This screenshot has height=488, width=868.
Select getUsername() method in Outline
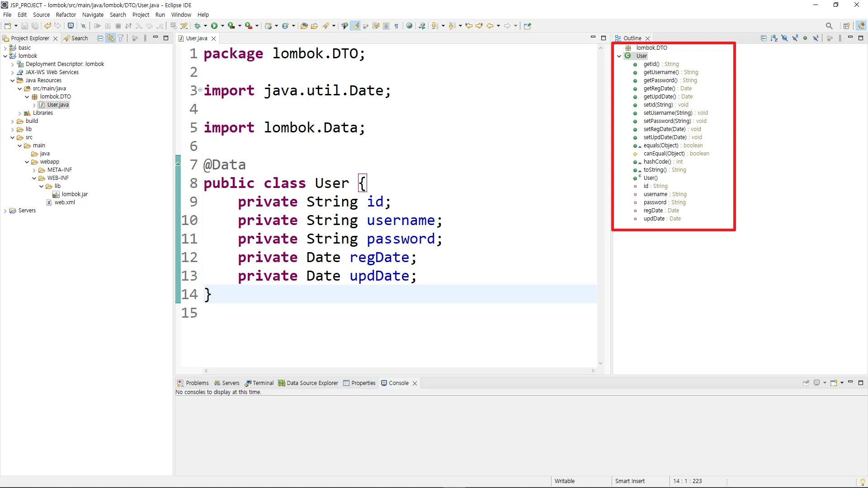click(661, 72)
